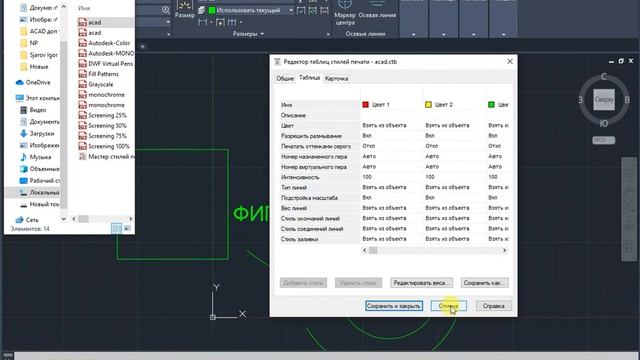This screenshot has height=360, width=640.
Task: Click the Сверху face on the view cube
Action: (x=604, y=100)
